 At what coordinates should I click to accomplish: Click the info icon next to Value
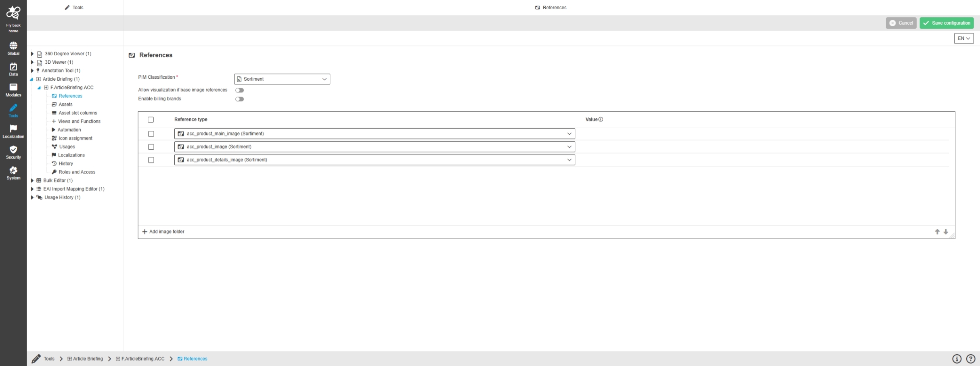tap(601, 119)
